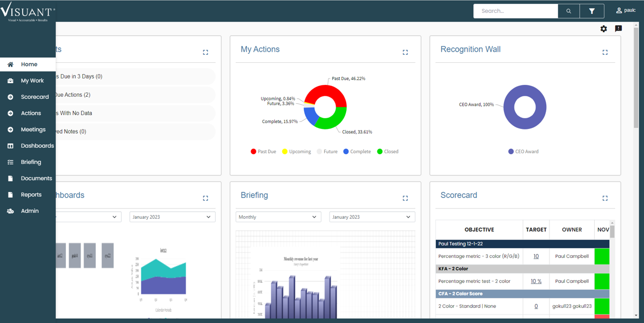Screen dimensions: 644x323
Task: Click the Search input field
Action: (x=516, y=11)
